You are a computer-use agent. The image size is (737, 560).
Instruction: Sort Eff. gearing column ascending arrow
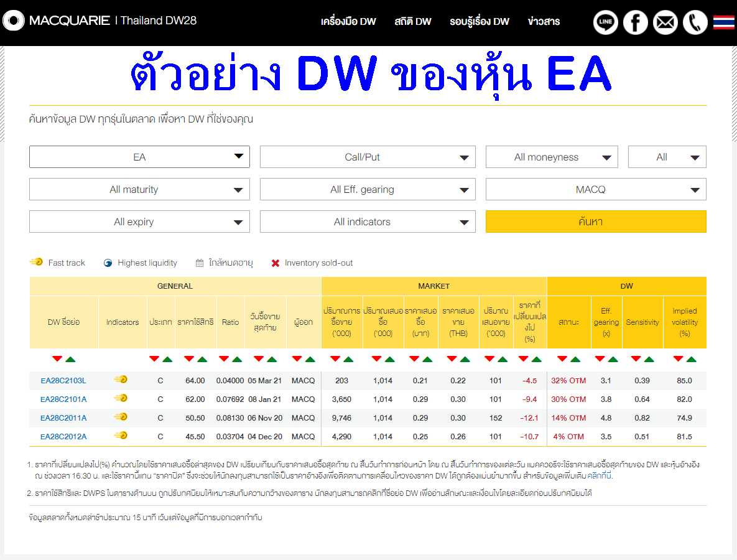pyautogui.click(x=613, y=359)
